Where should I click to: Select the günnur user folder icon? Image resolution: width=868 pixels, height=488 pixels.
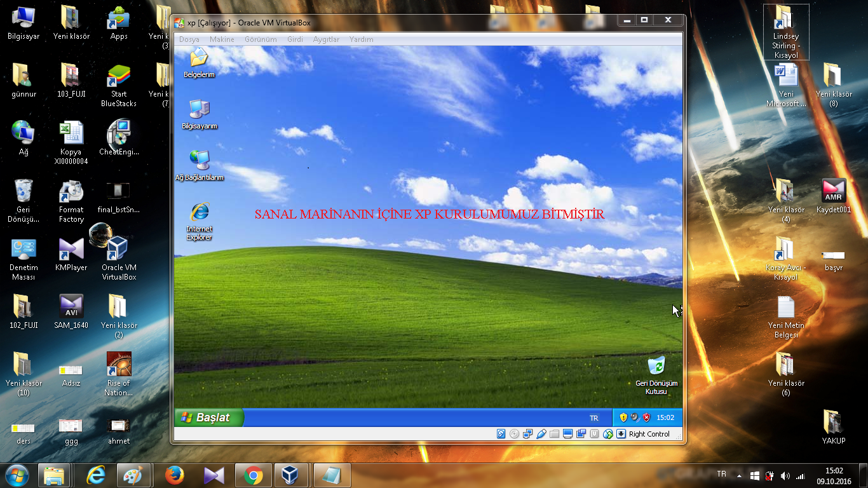click(24, 81)
